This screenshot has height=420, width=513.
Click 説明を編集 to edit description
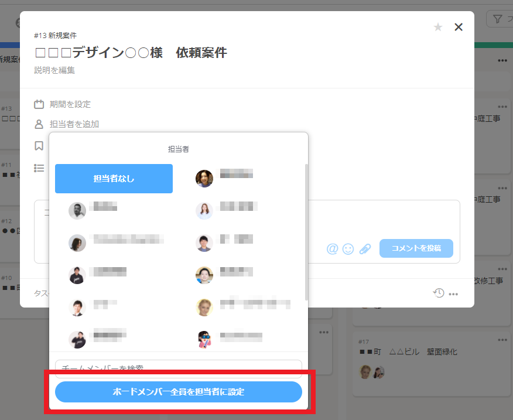click(54, 70)
